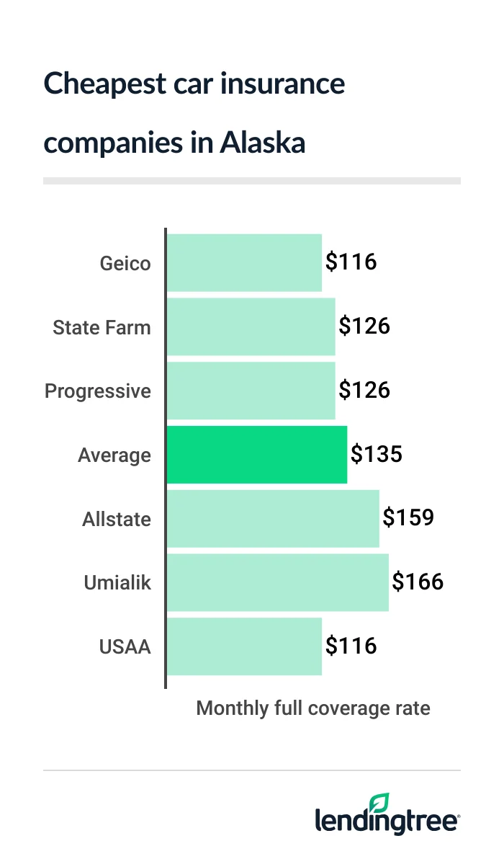Select the dark green Average bar
This screenshot has width=504, height=859.
(257, 455)
